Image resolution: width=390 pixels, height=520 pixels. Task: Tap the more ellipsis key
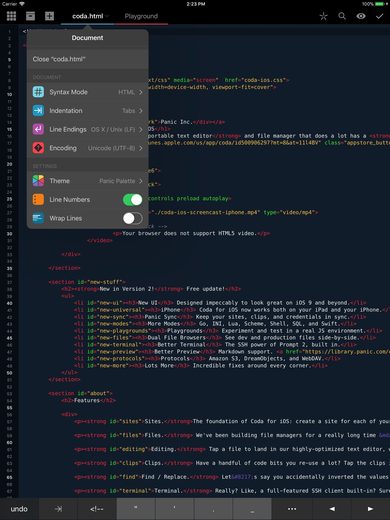coord(292,509)
